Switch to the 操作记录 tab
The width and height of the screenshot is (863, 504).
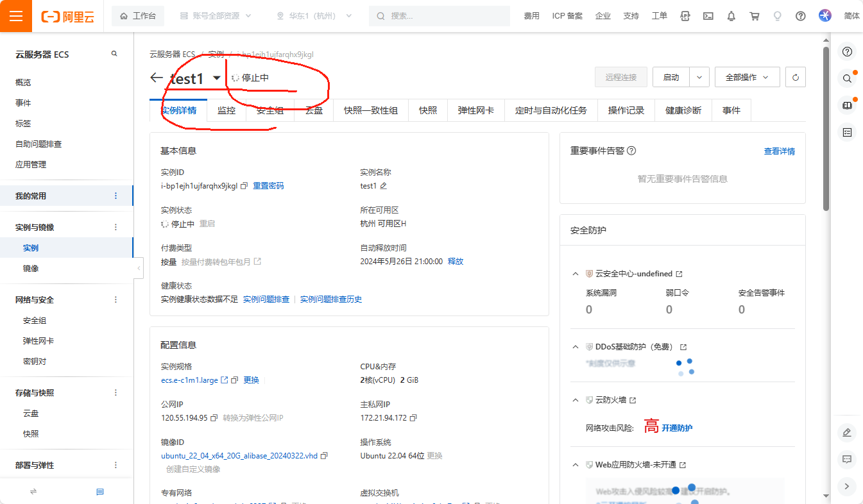click(626, 110)
